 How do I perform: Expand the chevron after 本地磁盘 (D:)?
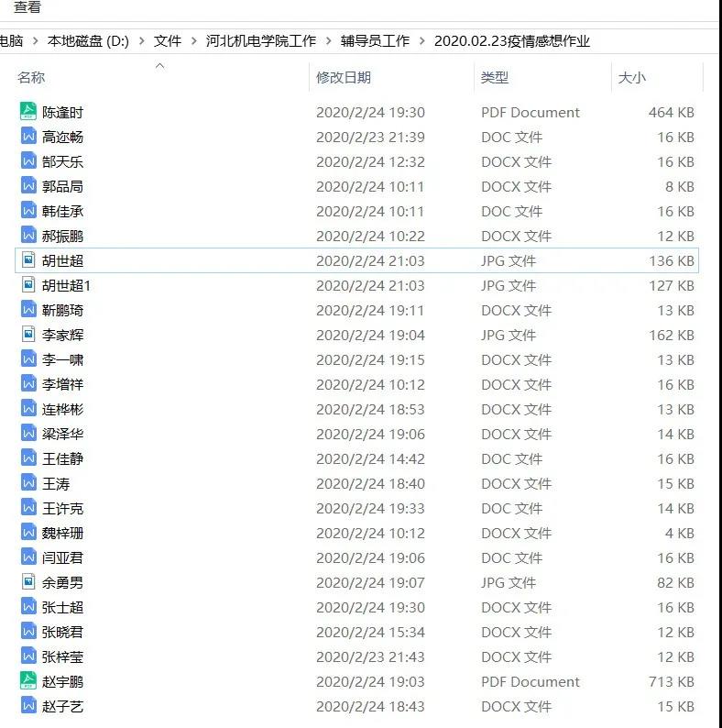(x=142, y=41)
